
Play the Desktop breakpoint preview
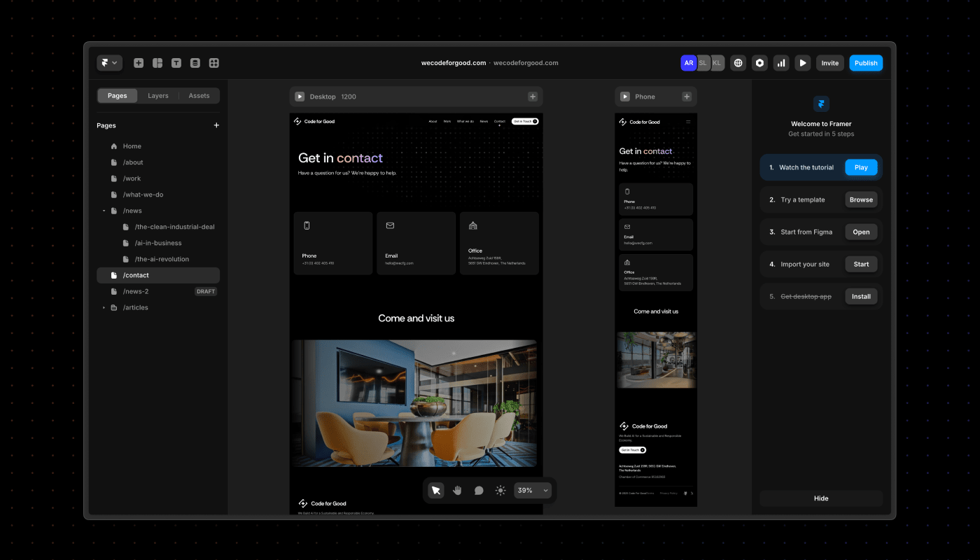[x=300, y=97]
